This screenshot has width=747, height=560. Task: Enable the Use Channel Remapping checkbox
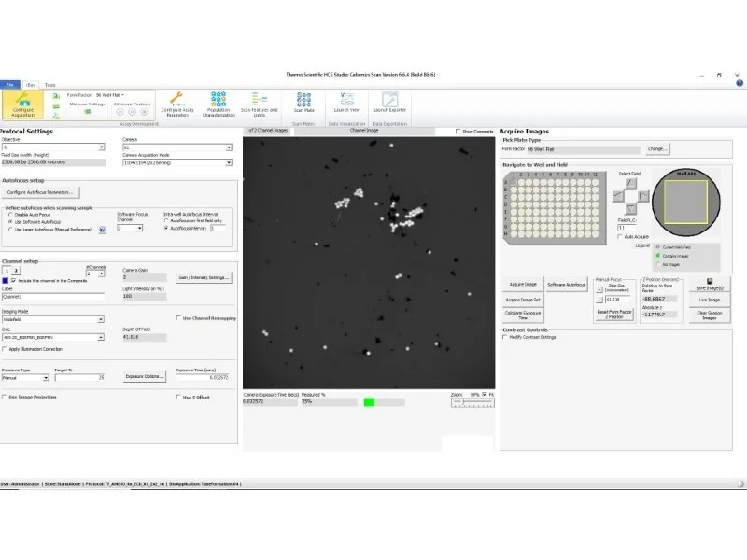click(x=179, y=316)
